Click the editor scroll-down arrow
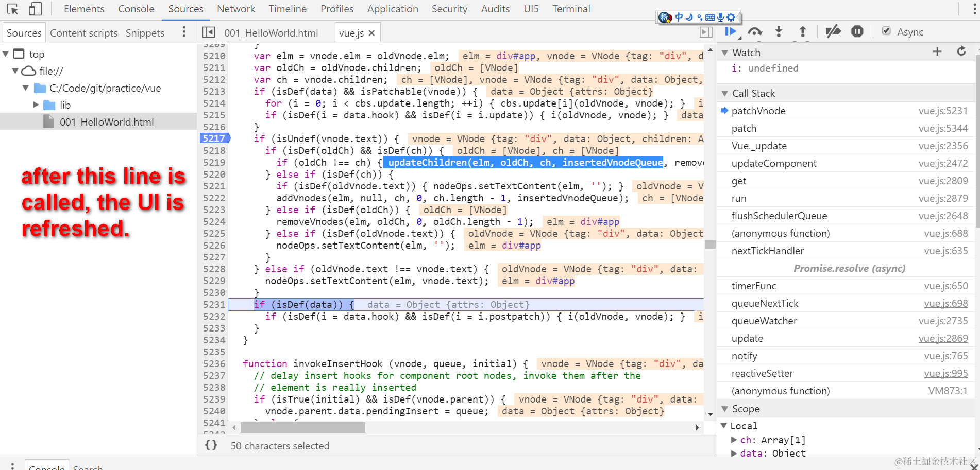The height and width of the screenshot is (470, 980). click(710, 414)
